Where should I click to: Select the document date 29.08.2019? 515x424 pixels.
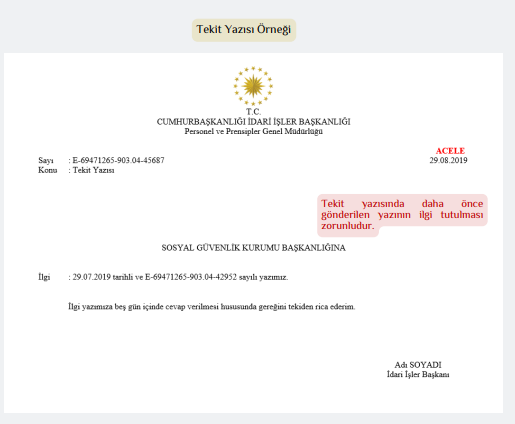pos(448,160)
